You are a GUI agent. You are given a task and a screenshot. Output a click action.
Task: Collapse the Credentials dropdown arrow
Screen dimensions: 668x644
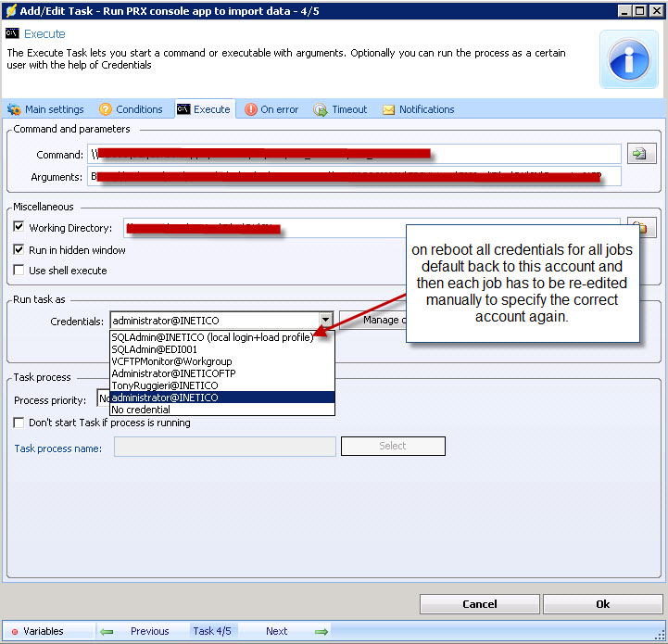324,321
